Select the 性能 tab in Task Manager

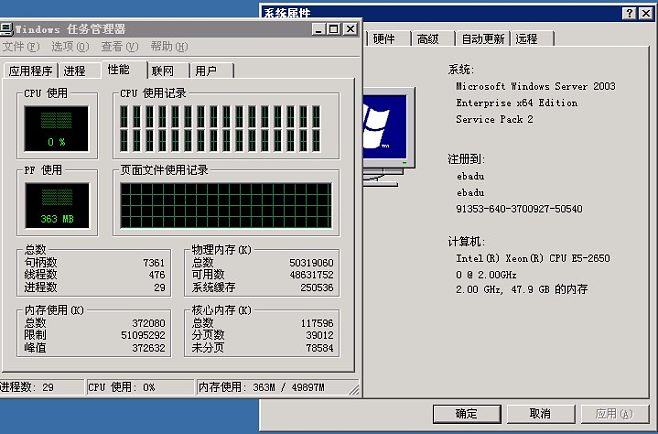124,69
